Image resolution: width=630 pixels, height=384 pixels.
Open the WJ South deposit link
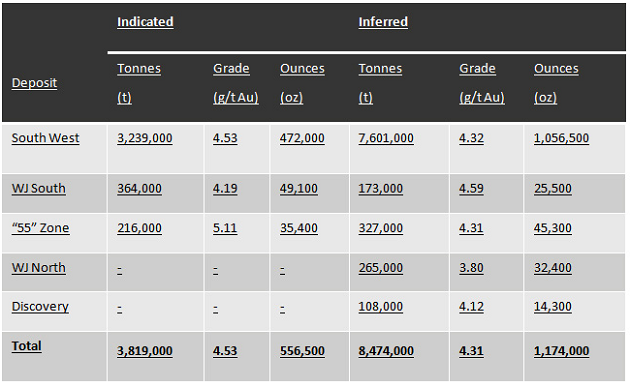coord(39,188)
